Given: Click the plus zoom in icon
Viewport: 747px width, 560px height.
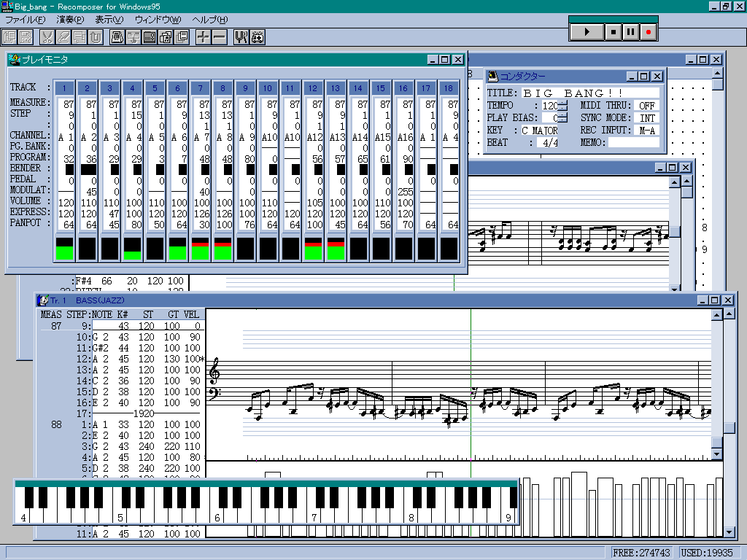Looking at the screenshot, I should pos(203,37).
